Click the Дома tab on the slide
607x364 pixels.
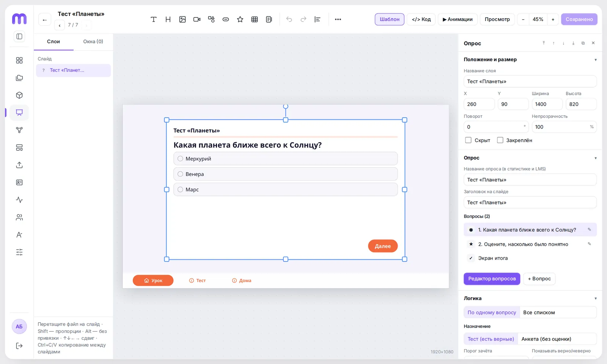[x=242, y=281]
